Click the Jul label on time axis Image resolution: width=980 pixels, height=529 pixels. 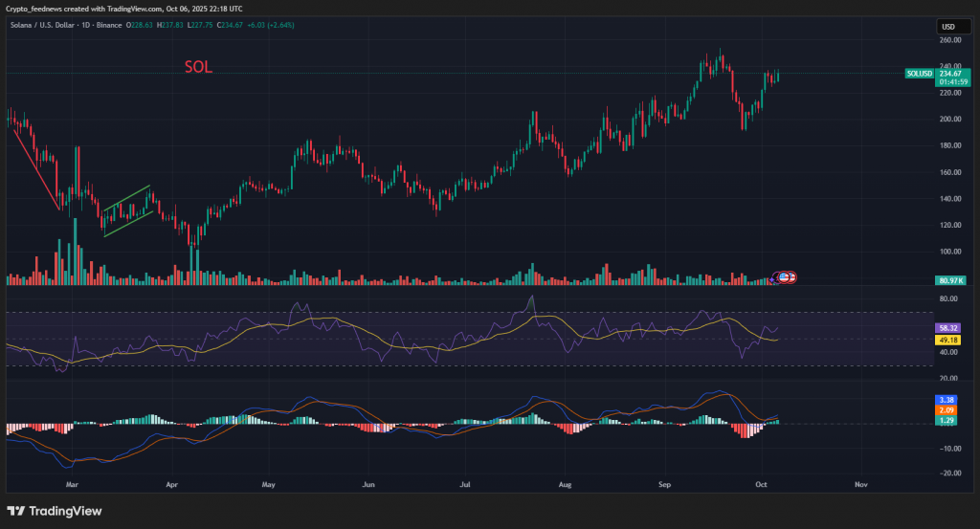(464, 486)
